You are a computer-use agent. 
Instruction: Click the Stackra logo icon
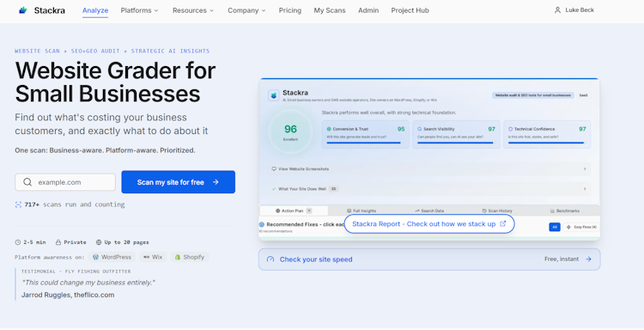pos(23,10)
